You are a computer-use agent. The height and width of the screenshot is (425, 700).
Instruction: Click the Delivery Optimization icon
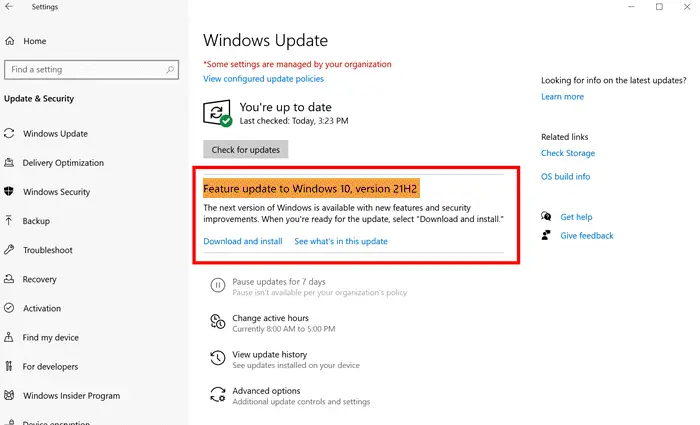pos(9,162)
